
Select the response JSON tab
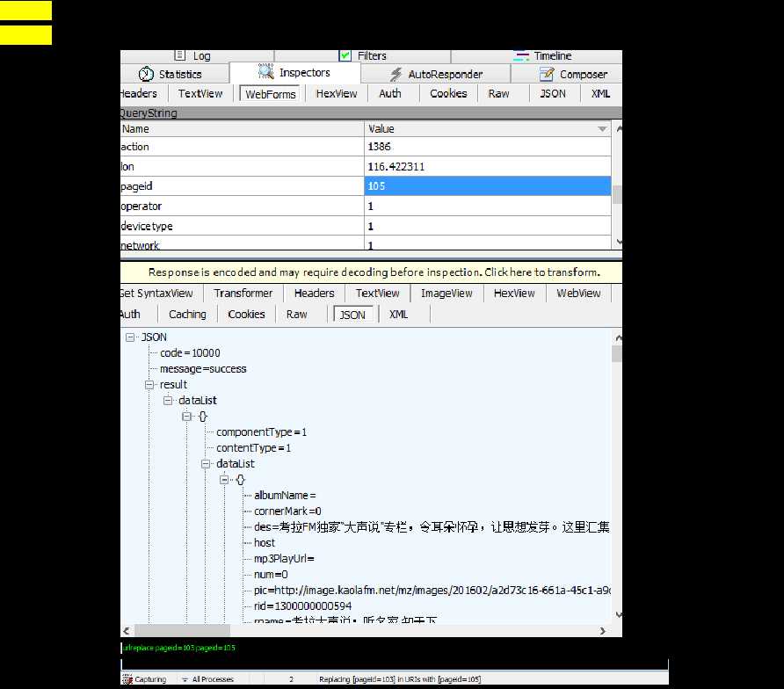tap(352, 315)
